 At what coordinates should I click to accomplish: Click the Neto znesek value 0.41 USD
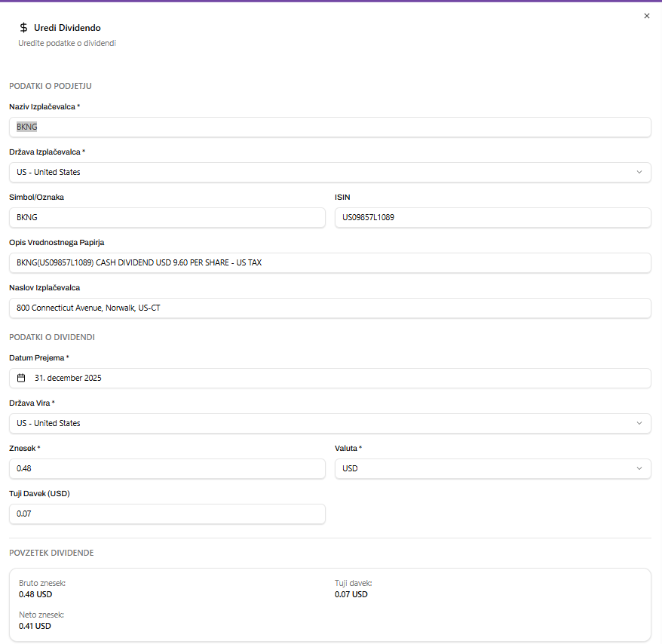tap(35, 626)
